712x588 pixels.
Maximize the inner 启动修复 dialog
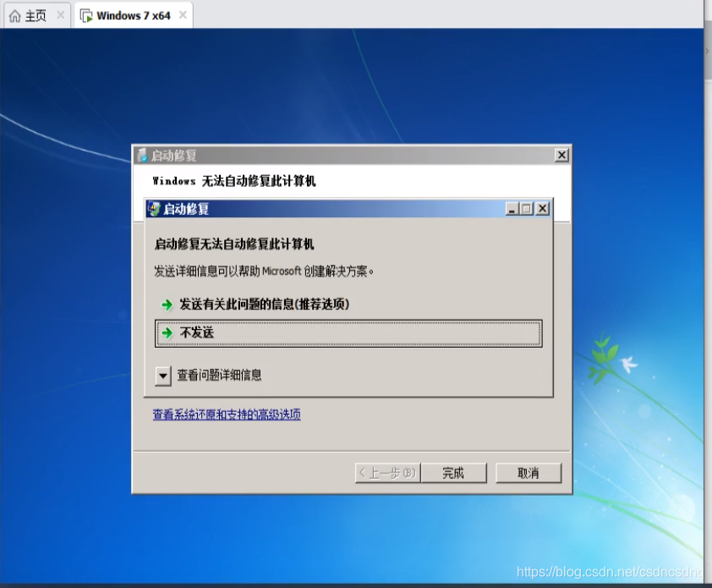pyautogui.click(x=527, y=209)
